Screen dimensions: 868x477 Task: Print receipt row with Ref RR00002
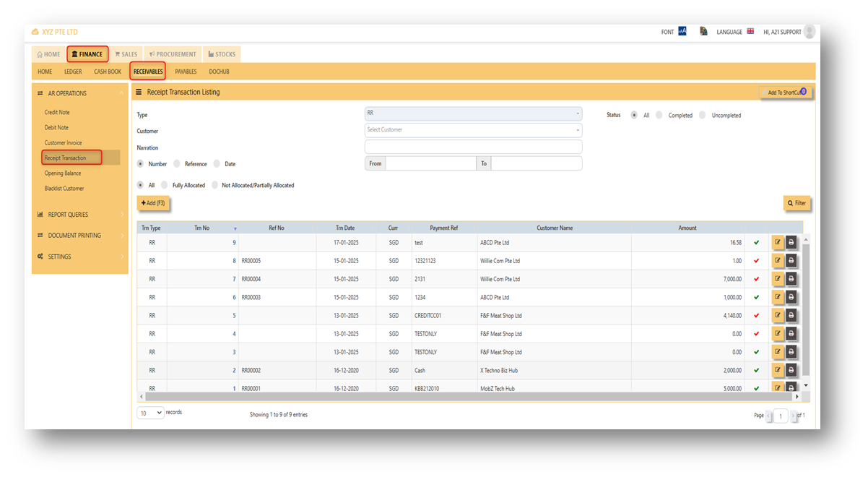[x=791, y=370]
